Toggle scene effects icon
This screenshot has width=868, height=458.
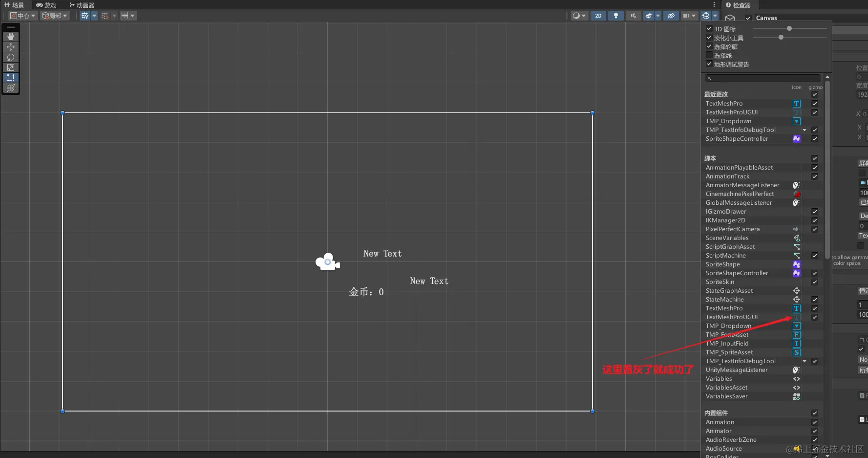649,16
